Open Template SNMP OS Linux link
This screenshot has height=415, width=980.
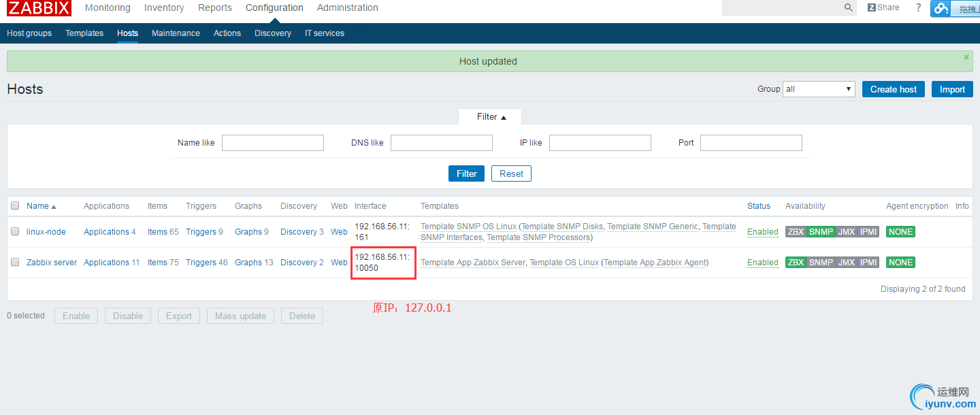pyautogui.click(x=468, y=227)
